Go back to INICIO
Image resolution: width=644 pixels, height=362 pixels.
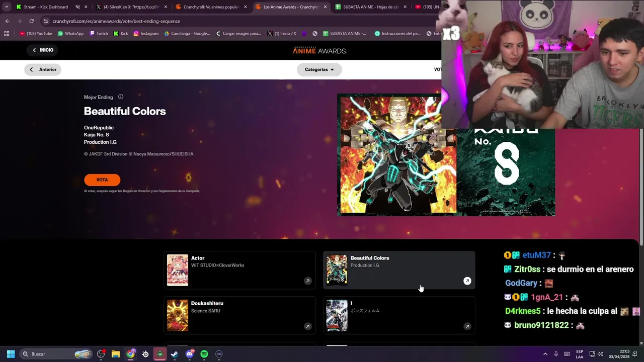[43, 50]
